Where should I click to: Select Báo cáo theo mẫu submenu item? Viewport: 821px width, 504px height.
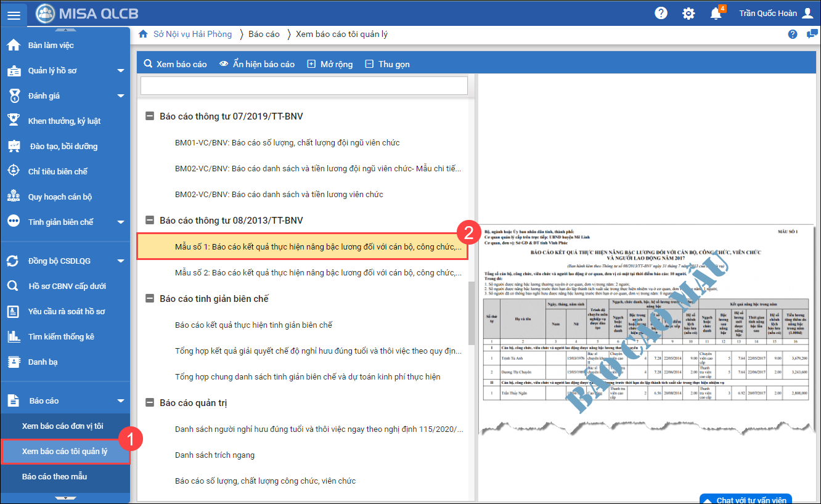(54, 477)
